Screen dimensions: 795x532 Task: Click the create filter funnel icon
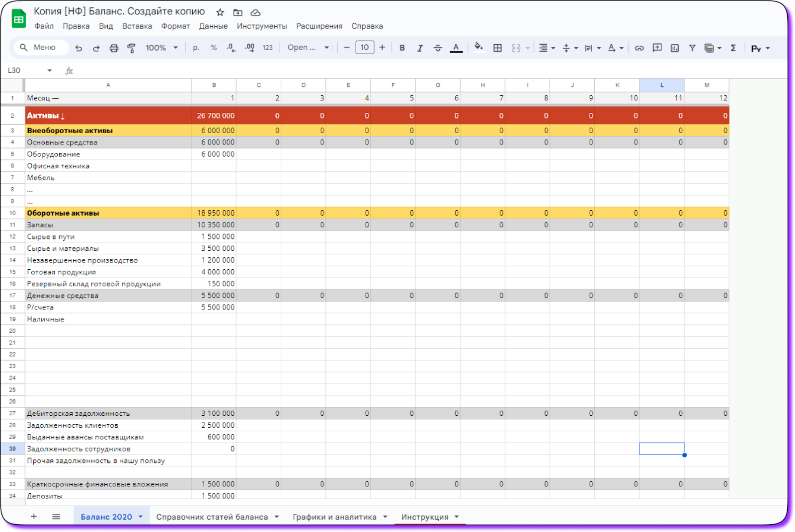pyautogui.click(x=692, y=48)
